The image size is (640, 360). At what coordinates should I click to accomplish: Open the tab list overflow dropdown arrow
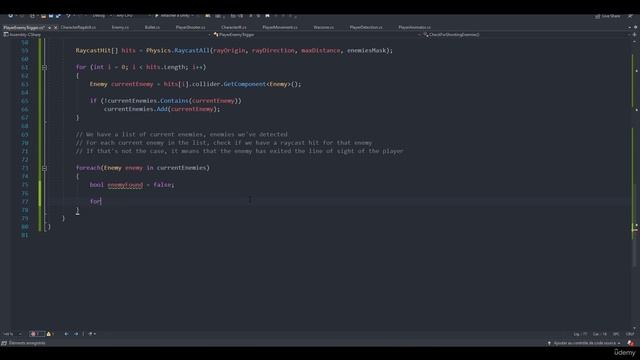(x=629, y=27)
